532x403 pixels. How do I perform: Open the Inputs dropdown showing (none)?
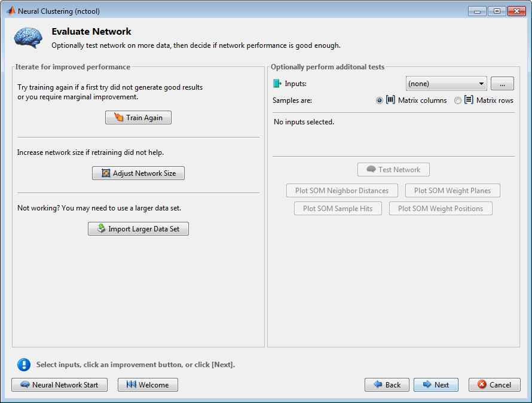click(x=446, y=84)
